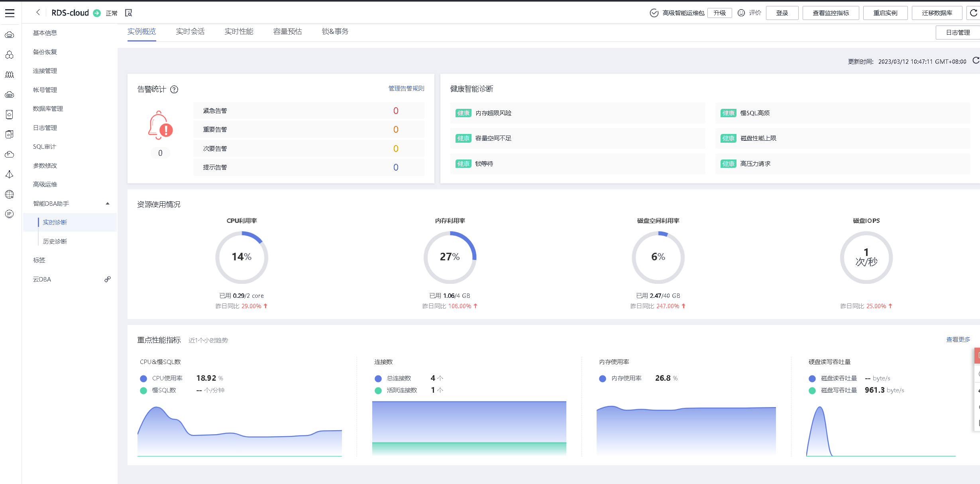This screenshot has width=980, height=484.
Task: Select 历史诊断 in the sidebar
Action: [x=55, y=241]
